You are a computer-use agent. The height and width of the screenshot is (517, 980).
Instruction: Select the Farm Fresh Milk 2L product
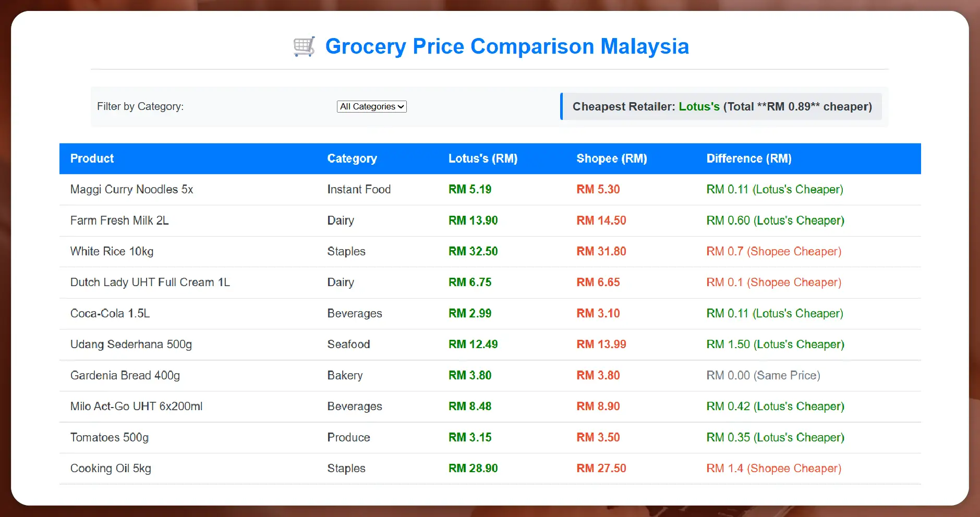(119, 220)
